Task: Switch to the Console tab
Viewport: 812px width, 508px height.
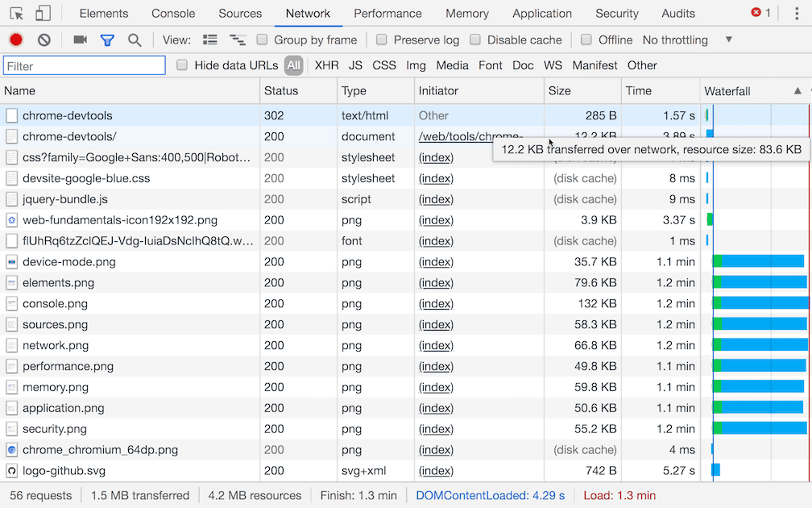Action: (x=173, y=13)
